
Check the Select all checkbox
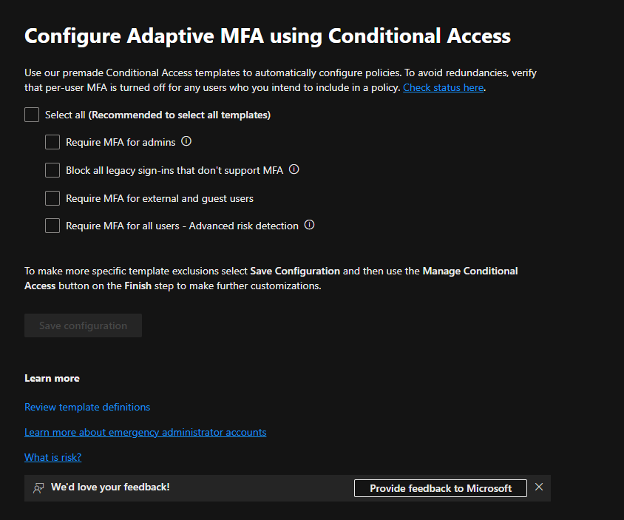[32, 115]
